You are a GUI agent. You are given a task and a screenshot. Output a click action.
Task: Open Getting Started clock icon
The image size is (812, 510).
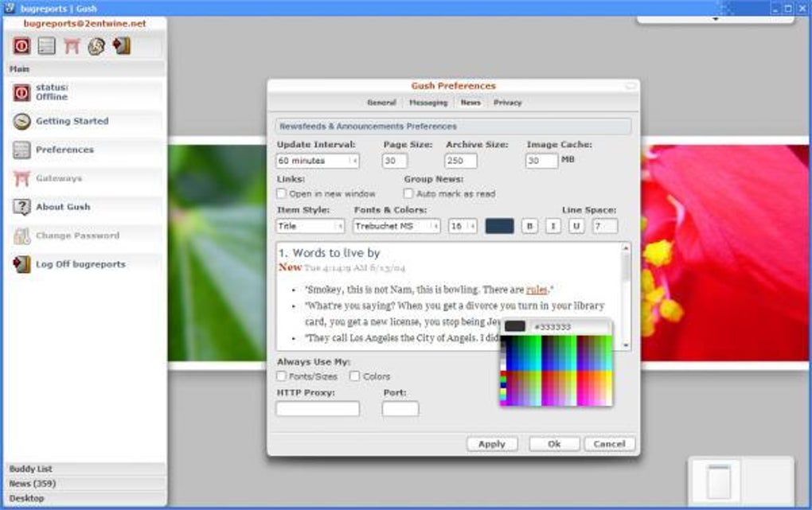[x=21, y=121]
